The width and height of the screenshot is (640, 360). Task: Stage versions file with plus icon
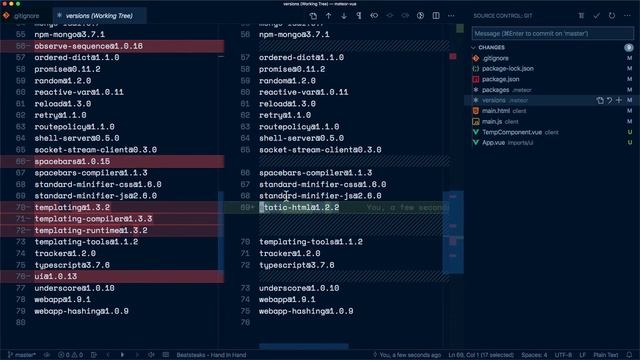pyautogui.click(x=619, y=100)
